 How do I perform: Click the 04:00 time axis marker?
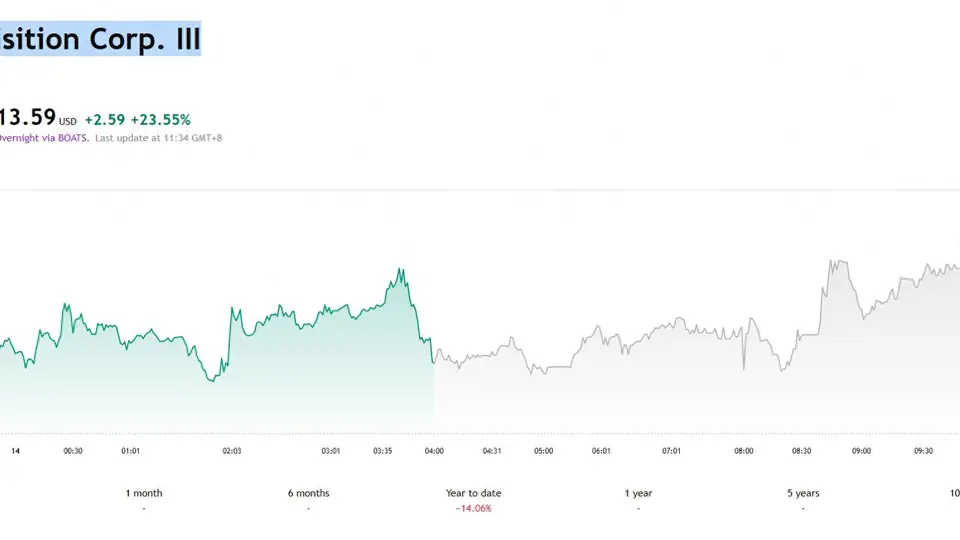coord(434,451)
